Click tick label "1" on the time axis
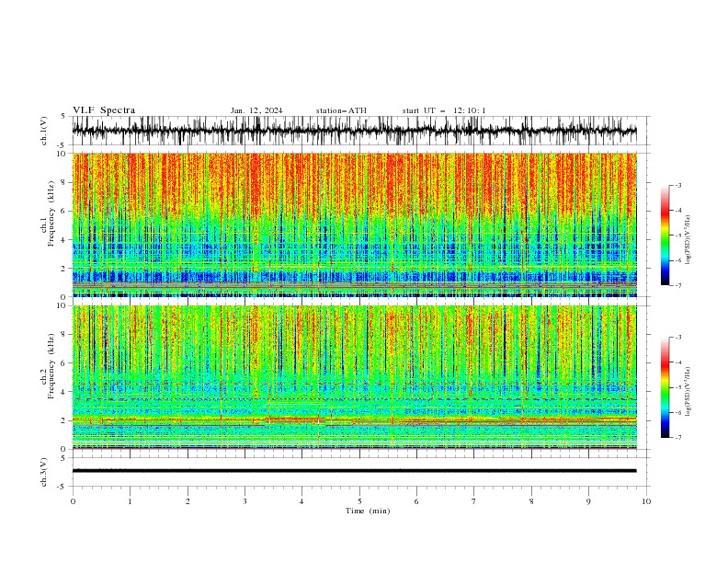This screenshot has height=563, width=728. (x=130, y=501)
